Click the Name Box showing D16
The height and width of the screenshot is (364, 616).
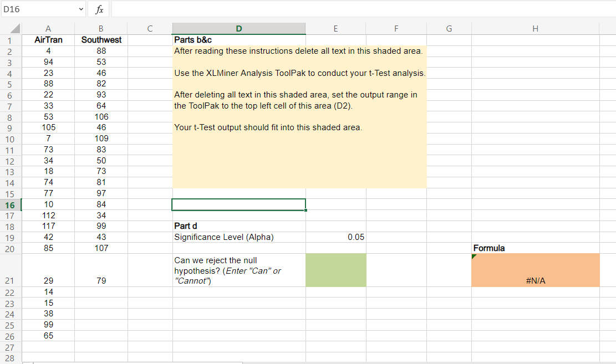[x=39, y=9]
